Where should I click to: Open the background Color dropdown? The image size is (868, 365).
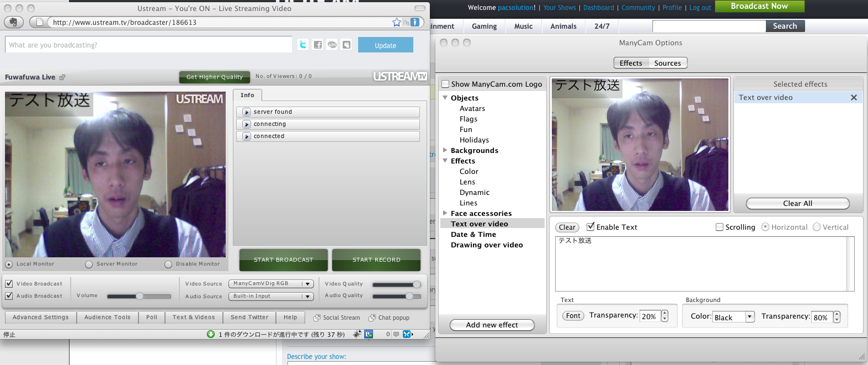(733, 317)
